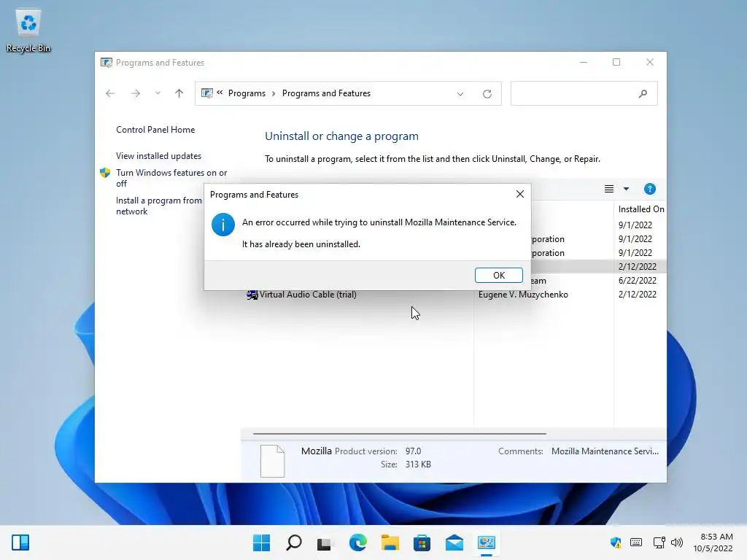747x560 pixels.
Task: Refresh the Programs and Features list
Action: pos(487,94)
